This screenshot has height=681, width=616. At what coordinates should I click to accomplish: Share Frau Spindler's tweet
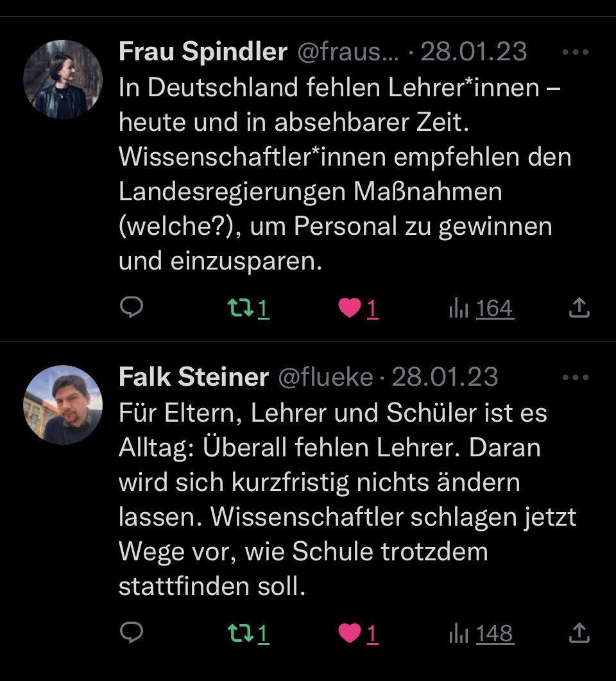coord(579,309)
